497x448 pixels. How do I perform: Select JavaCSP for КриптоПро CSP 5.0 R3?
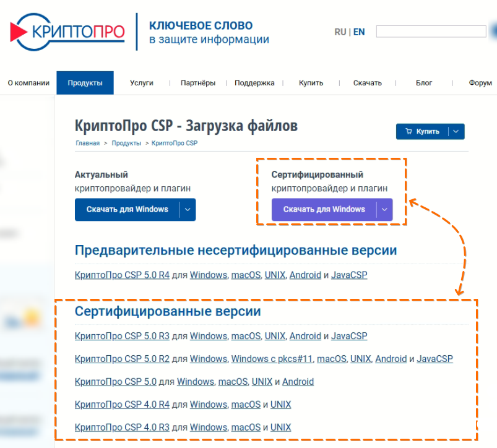(x=349, y=336)
